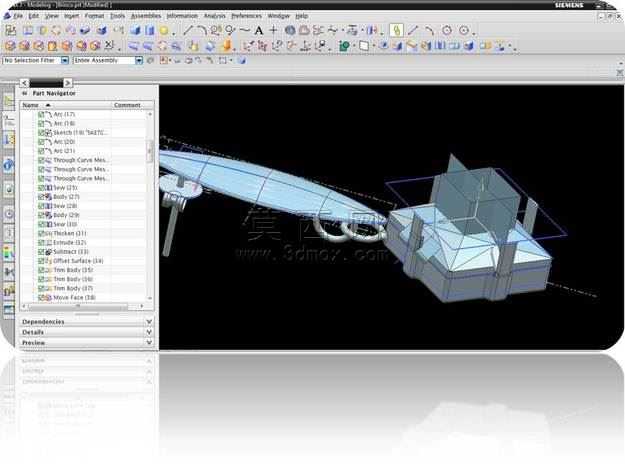Open the blue info resource tab in sidebar

tap(9, 165)
